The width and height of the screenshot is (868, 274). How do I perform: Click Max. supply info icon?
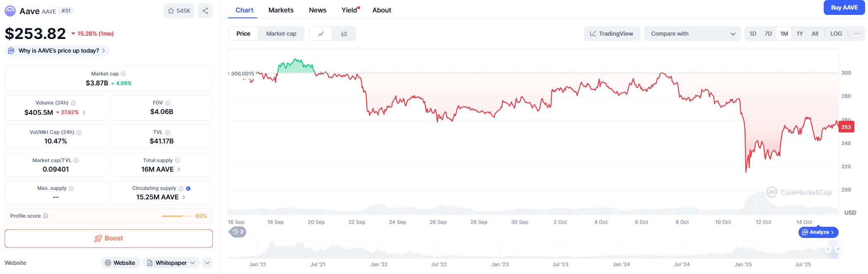click(71, 188)
